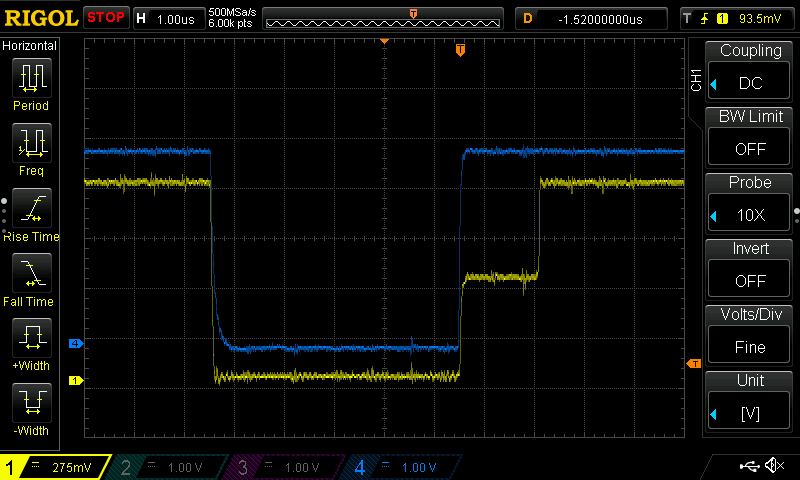This screenshot has height=480, width=800.
Task: Choose the Fall Time measurement icon
Action: [31, 272]
